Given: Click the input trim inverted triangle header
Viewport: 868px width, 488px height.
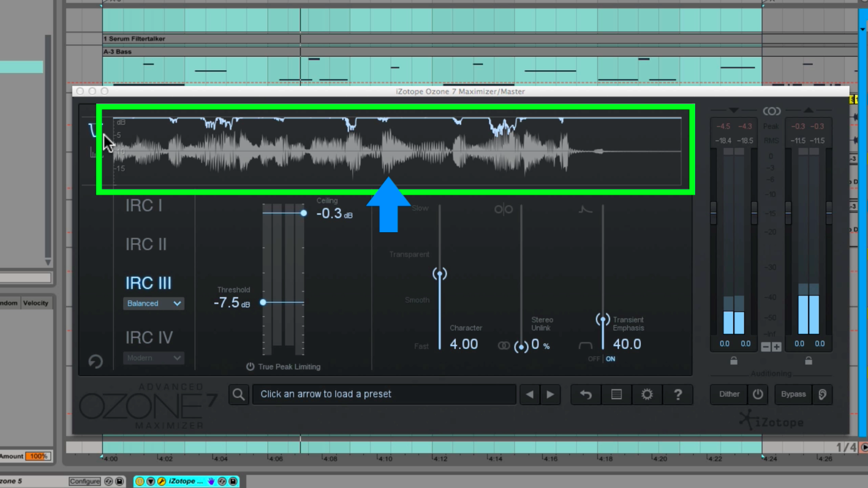Looking at the screenshot, I should 734,111.
